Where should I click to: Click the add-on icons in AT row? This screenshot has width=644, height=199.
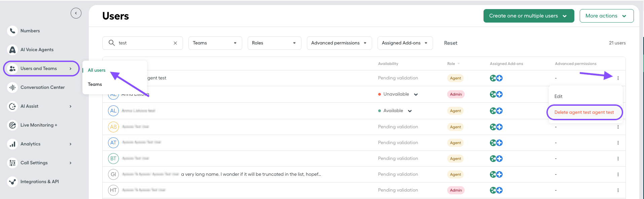[496, 143]
